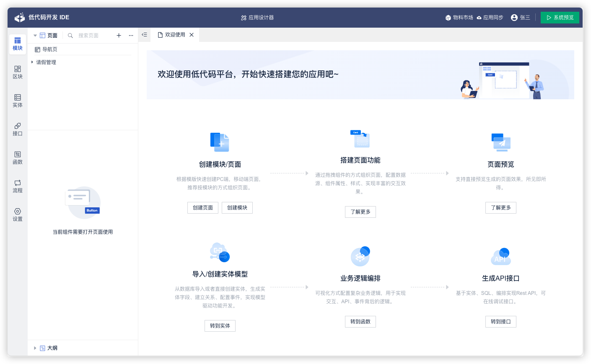Open the 设置 (Settings) sidebar panel
The image size is (591, 364).
18,214
